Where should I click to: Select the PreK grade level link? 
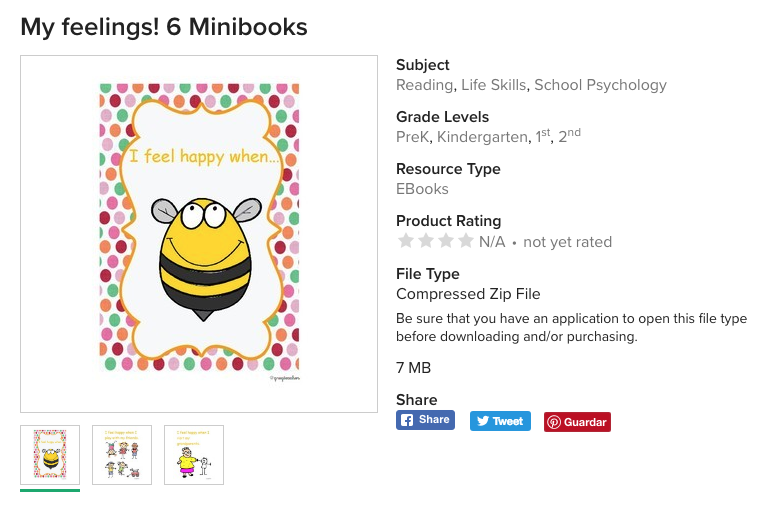tap(412, 137)
